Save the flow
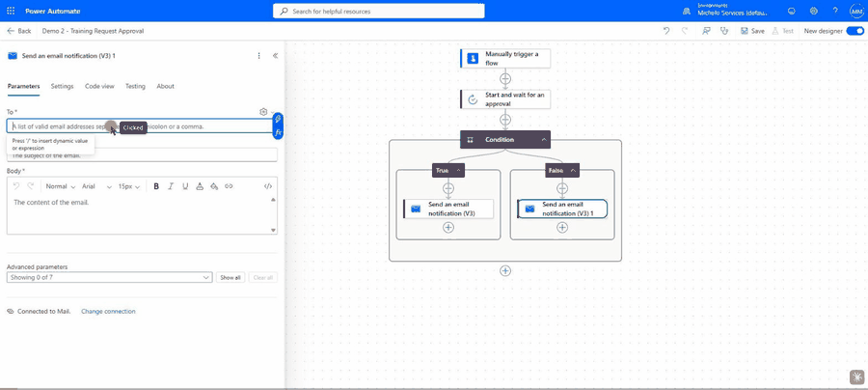The width and height of the screenshot is (868, 390). (752, 31)
